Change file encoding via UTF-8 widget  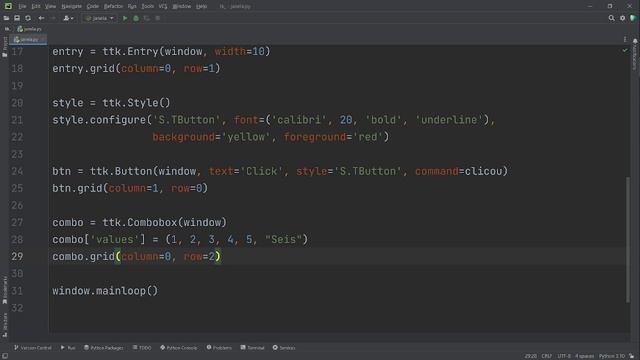[564, 356]
